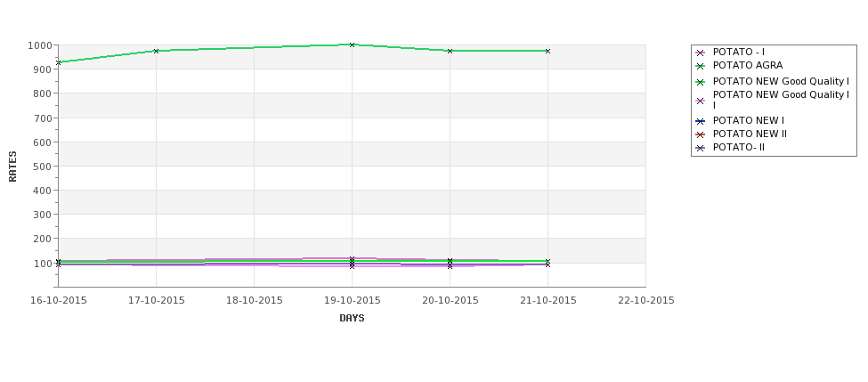Click the top line data point at 17-10-2015
Image resolution: width=868 pixels, height=382 pixels.
[x=156, y=51]
